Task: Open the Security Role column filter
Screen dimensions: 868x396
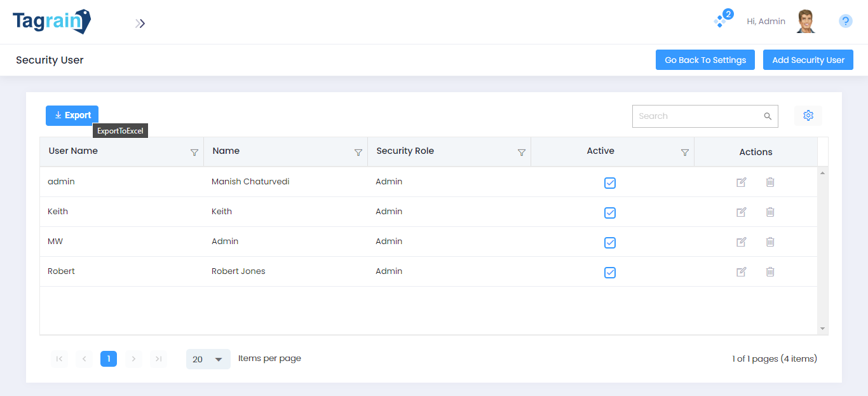Action: [x=521, y=153]
